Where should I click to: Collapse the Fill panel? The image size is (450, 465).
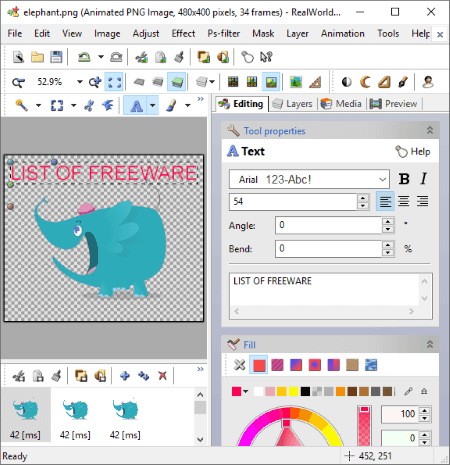[x=430, y=344]
